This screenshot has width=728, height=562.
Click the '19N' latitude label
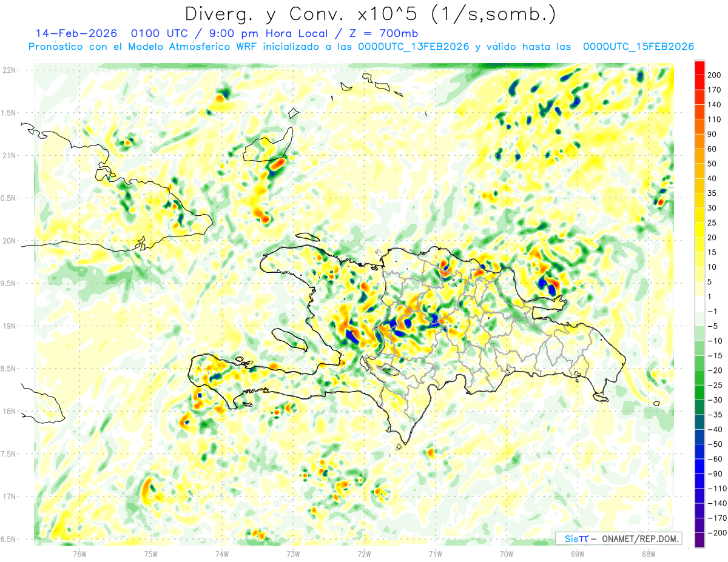point(10,326)
